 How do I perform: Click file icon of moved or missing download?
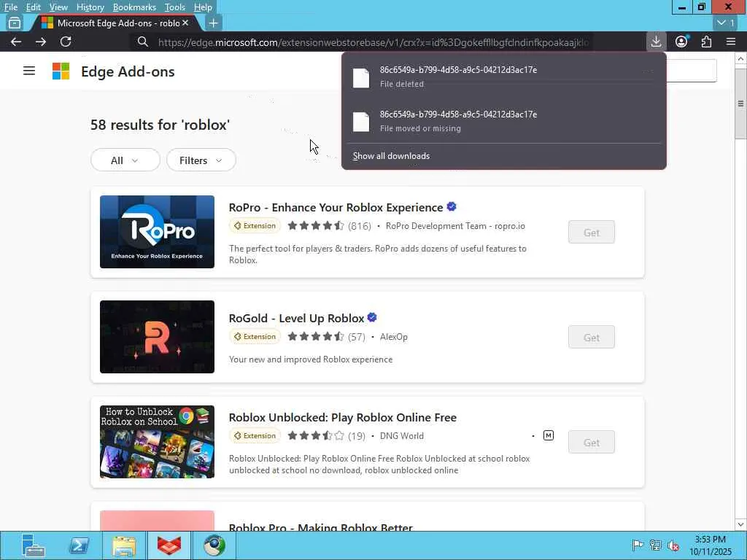point(361,122)
